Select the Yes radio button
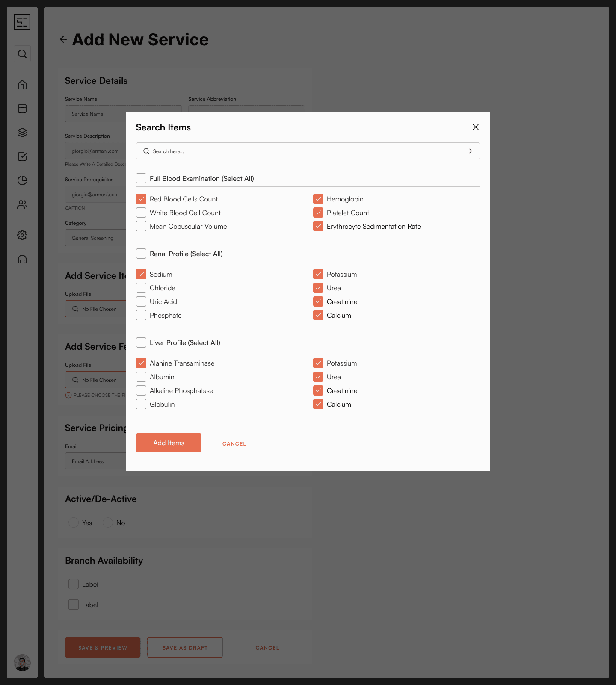The height and width of the screenshot is (685, 616). coord(74,523)
